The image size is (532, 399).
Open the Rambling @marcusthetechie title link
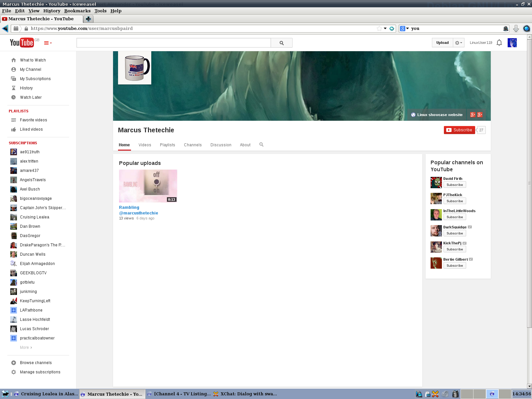tap(139, 210)
